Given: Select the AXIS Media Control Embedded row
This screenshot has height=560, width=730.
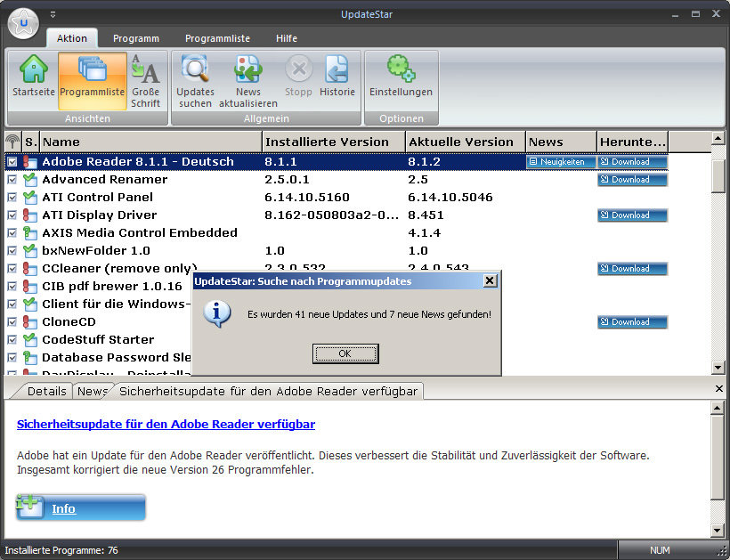Looking at the screenshot, I should click(337, 232).
